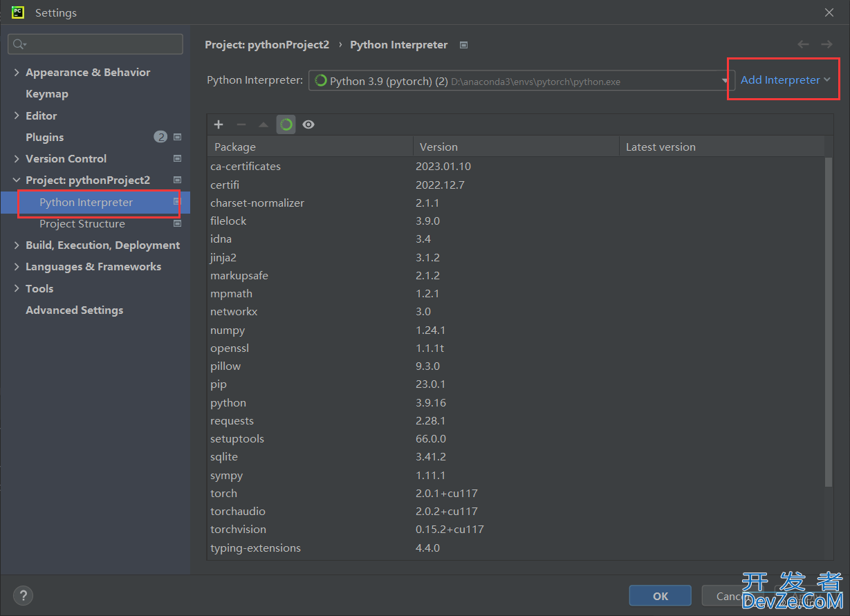Collapse the Project: pythonProject2 tree section
Image resolution: width=850 pixels, height=616 pixels.
point(17,180)
